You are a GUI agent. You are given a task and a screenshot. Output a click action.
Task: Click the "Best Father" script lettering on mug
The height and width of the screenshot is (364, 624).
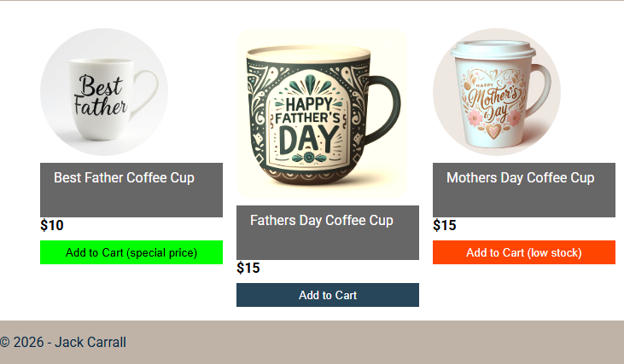point(101,96)
